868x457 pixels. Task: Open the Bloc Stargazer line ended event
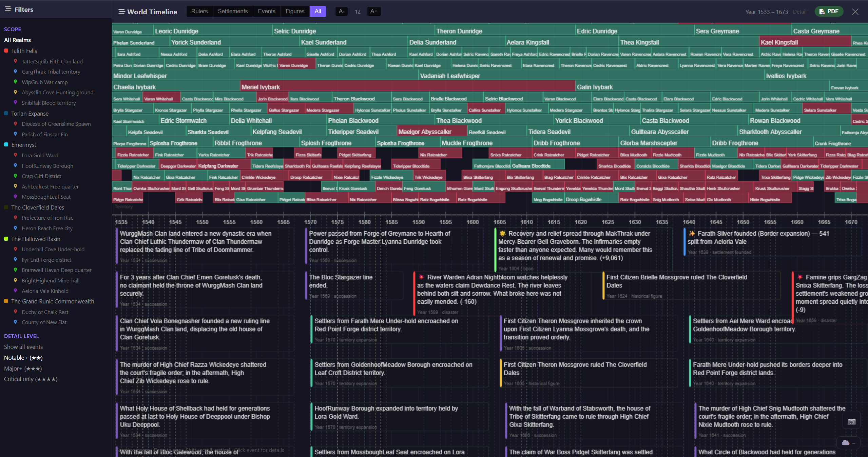point(354,286)
